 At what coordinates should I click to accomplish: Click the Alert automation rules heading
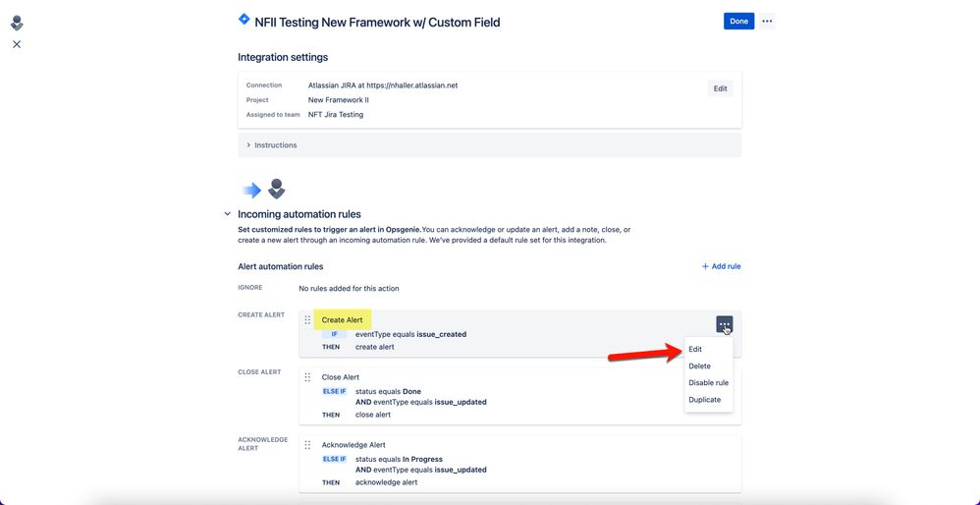coord(281,266)
